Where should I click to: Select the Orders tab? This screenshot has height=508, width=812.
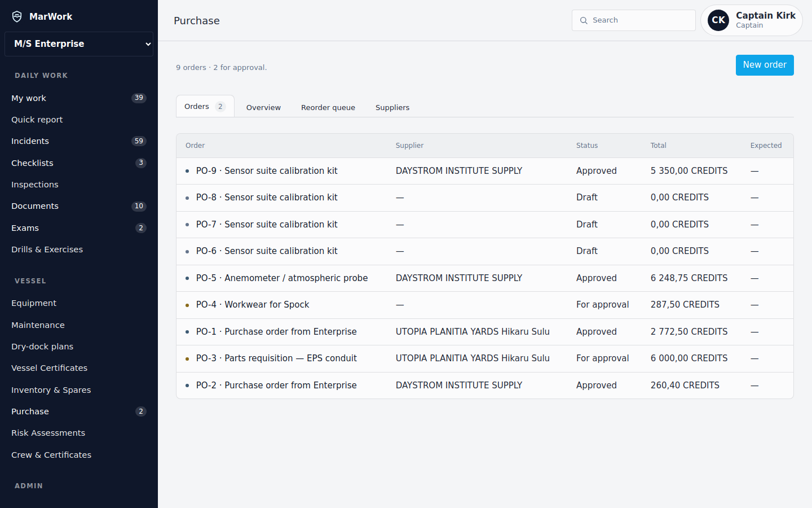205,106
